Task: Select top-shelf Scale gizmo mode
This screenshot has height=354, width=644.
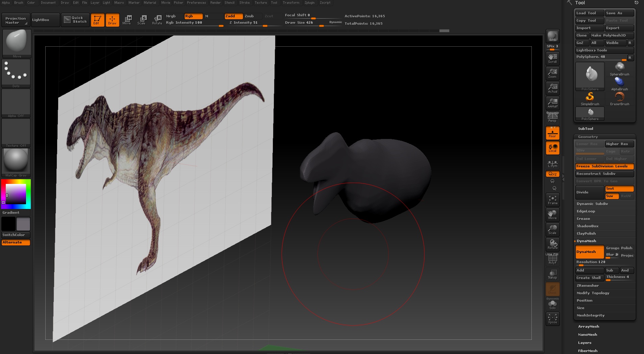Action: [142, 20]
